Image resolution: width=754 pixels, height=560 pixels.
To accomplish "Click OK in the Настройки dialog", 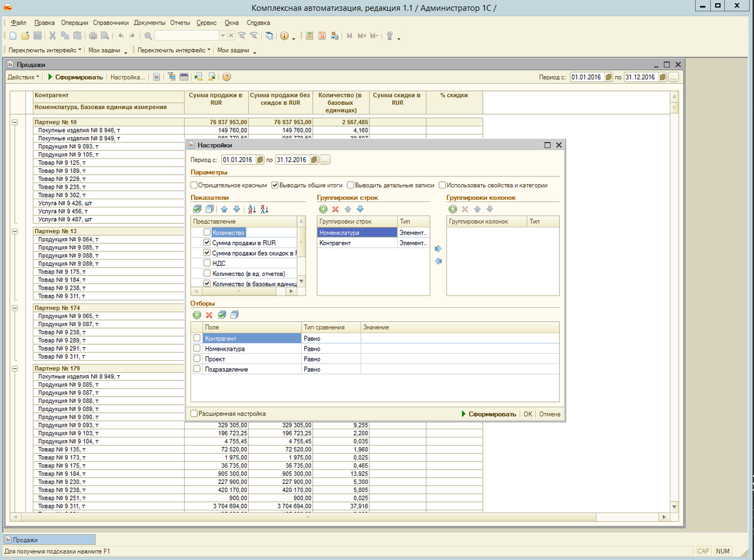I will (x=528, y=414).
